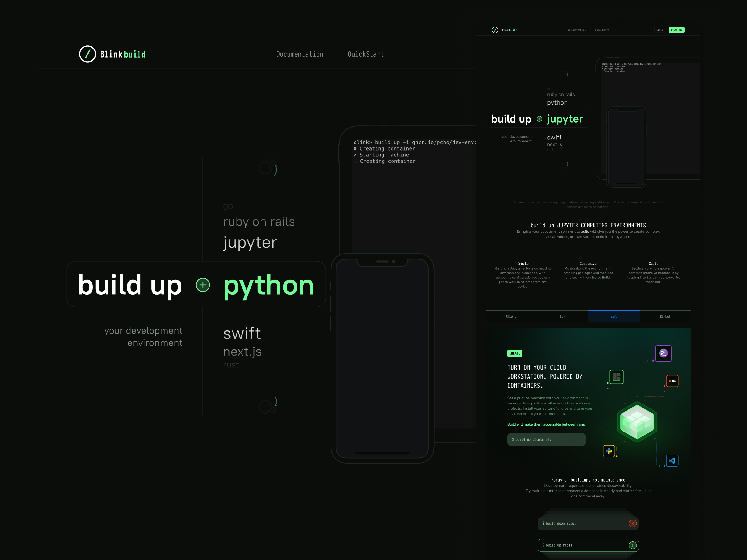The width and height of the screenshot is (747, 560).
Task: Add 'build up redis' with the green plus
Action: point(633,545)
